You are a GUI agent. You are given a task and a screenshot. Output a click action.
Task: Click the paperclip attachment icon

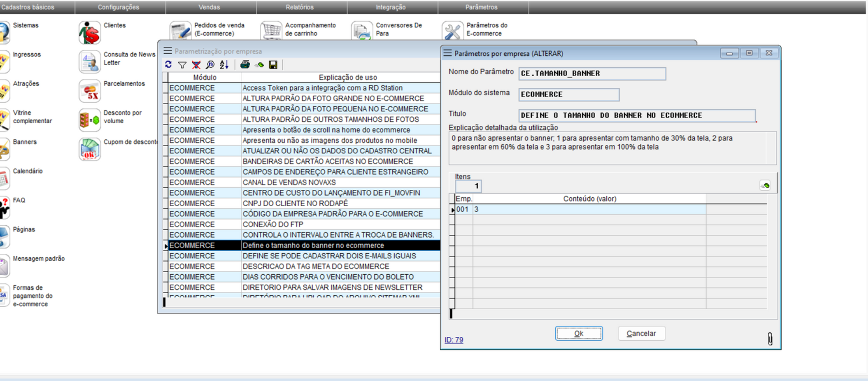[770, 339]
